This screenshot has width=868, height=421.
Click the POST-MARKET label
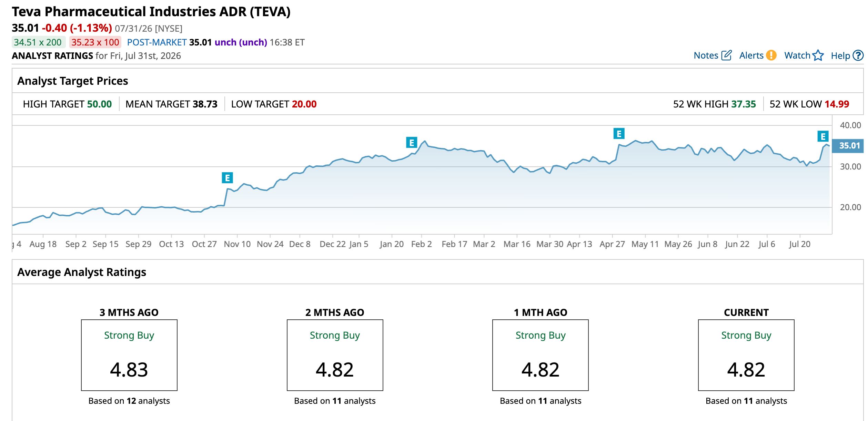[157, 42]
